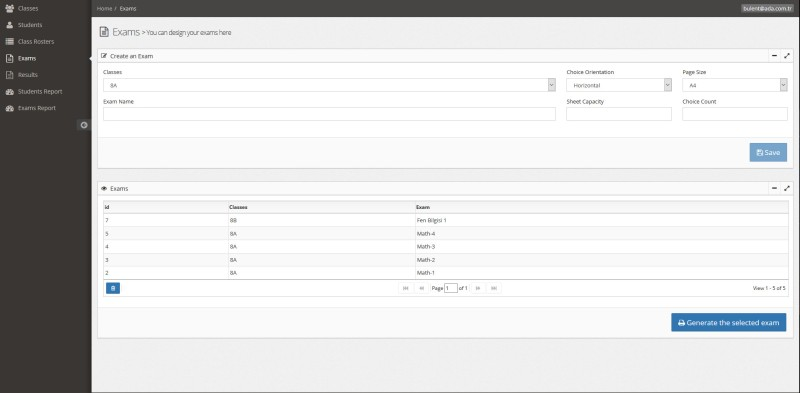Select the Math-3 exam row
Viewport: 800px width, 393px height.
click(446, 247)
